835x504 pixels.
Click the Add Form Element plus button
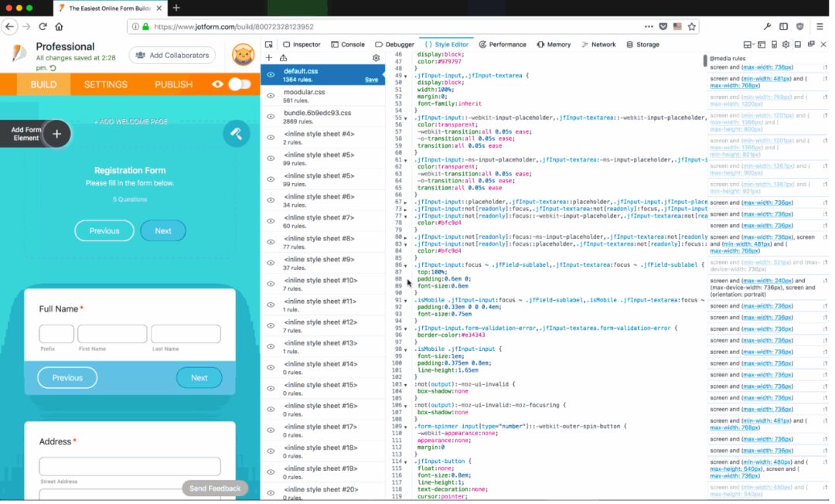56,134
